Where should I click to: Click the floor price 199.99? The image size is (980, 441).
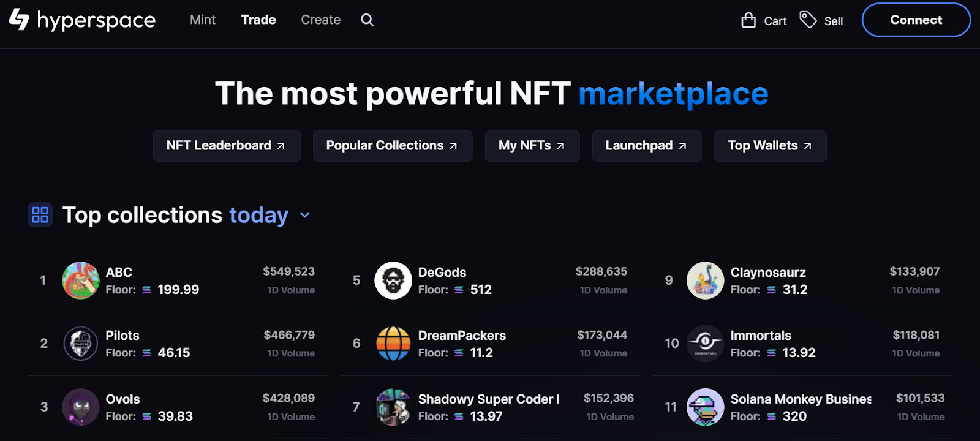tap(178, 290)
